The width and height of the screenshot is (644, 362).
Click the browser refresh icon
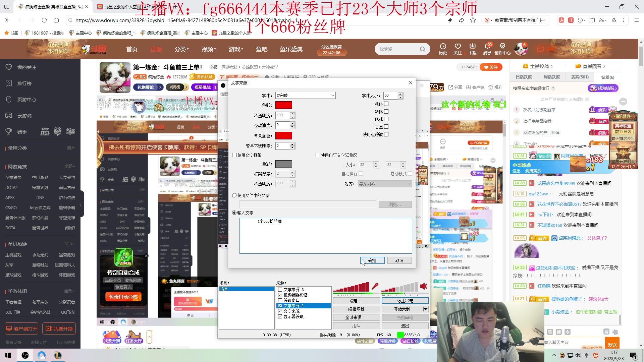click(44, 20)
